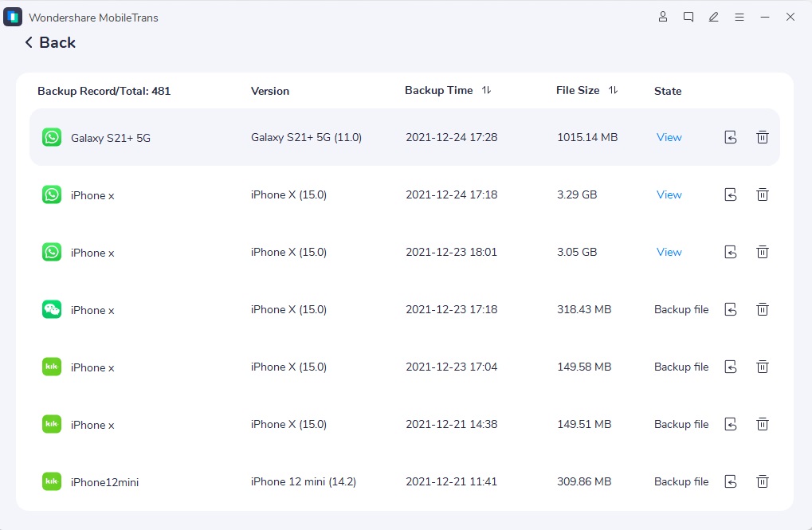Image resolution: width=812 pixels, height=530 pixels.
Task: Open the account profile icon
Action: point(663,17)
